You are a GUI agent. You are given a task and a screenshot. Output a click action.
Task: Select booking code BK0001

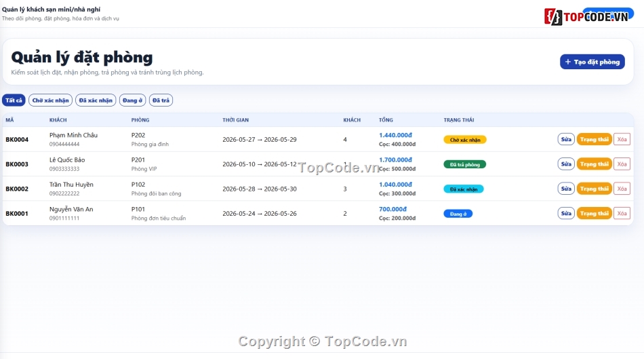coord(17,213)
